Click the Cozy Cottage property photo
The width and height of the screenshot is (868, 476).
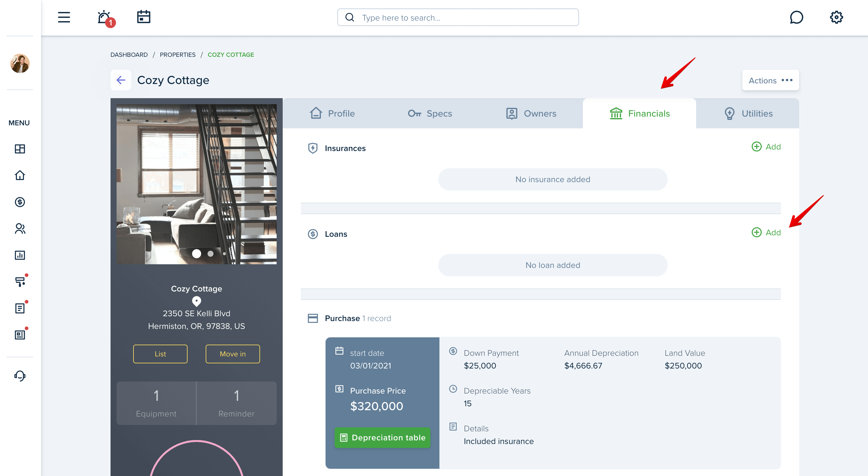(x=196, y=184)
